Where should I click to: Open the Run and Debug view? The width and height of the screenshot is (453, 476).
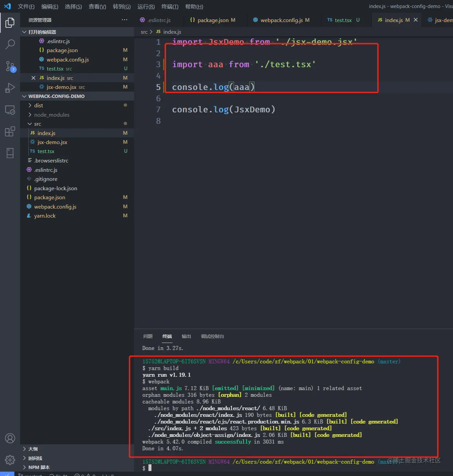click(10, 88)
